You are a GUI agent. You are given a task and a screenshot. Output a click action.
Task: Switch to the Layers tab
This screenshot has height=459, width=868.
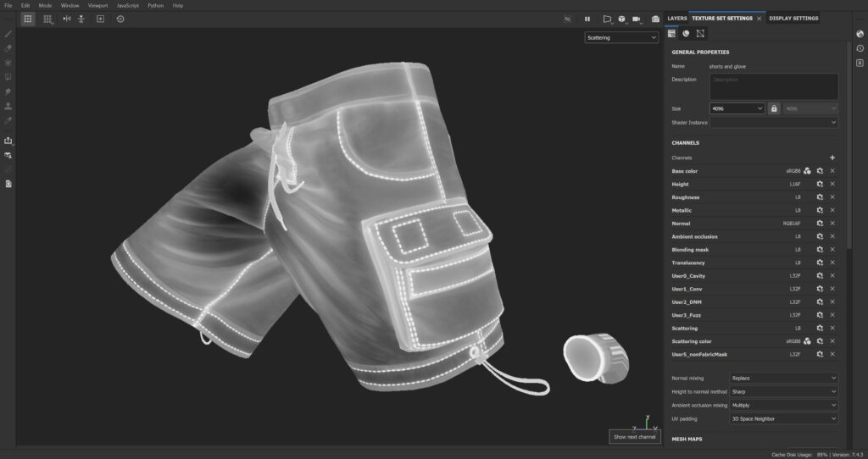pyautogui.click(x=676, y=18)
